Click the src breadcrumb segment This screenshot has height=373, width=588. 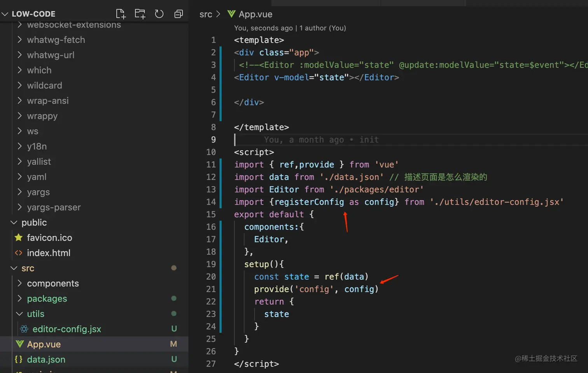pyautogui.click(x=206, y=14)
